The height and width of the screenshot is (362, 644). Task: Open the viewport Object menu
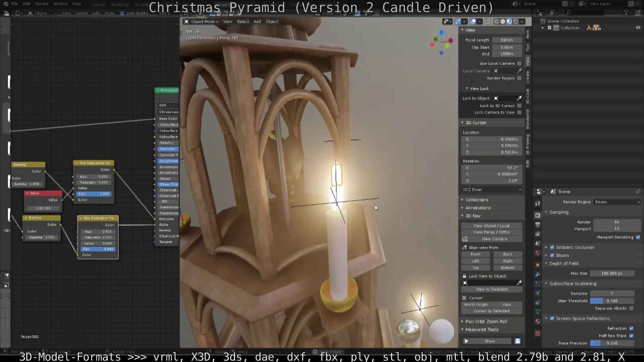point(272,21)
